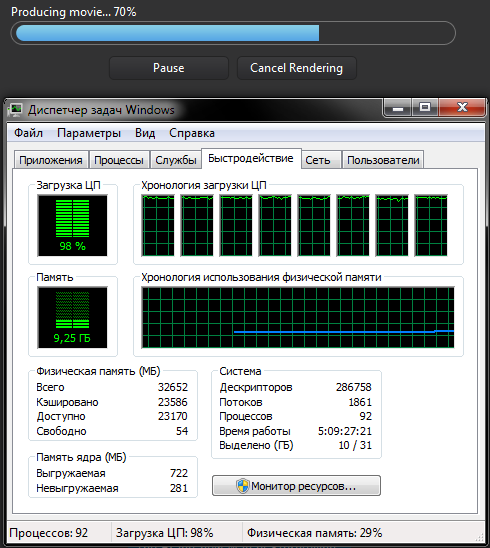Pause the movie rendering
The image size is (490, 548).
pyautogui.click(x=169, y=68)
